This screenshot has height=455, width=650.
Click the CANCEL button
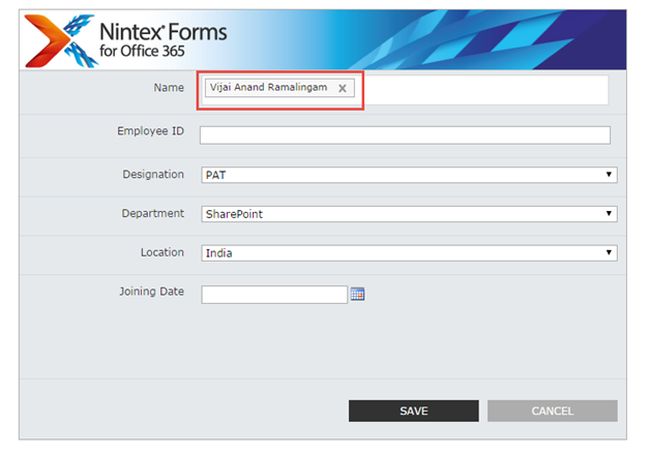(552, 411)
